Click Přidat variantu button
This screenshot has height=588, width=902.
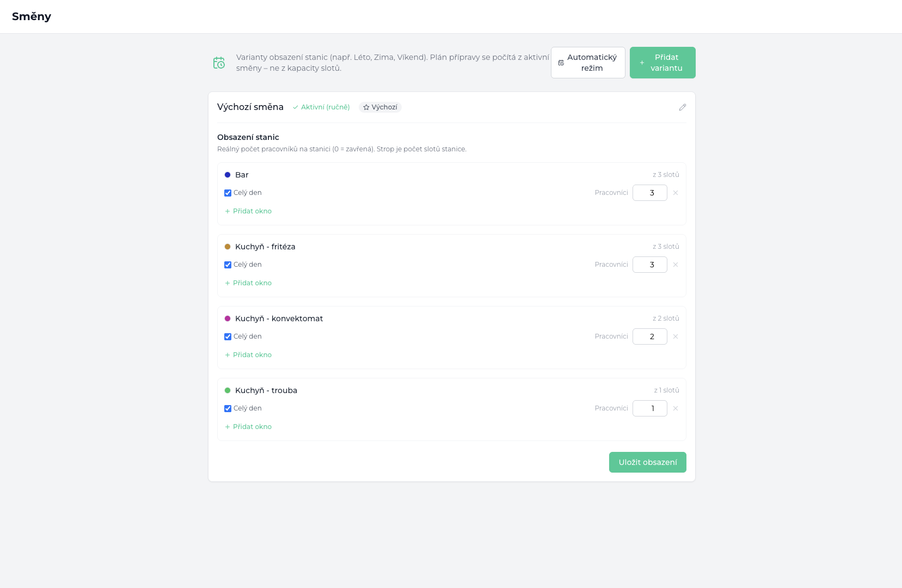662,63
